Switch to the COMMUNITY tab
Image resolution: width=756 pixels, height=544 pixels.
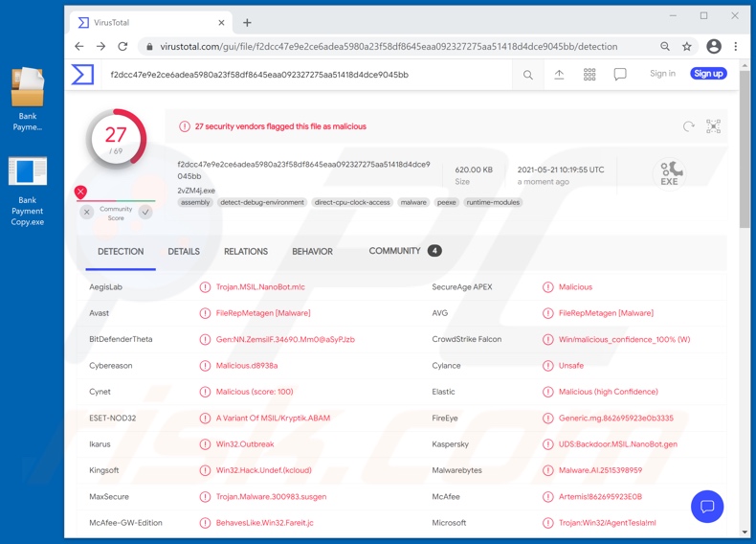405,251
